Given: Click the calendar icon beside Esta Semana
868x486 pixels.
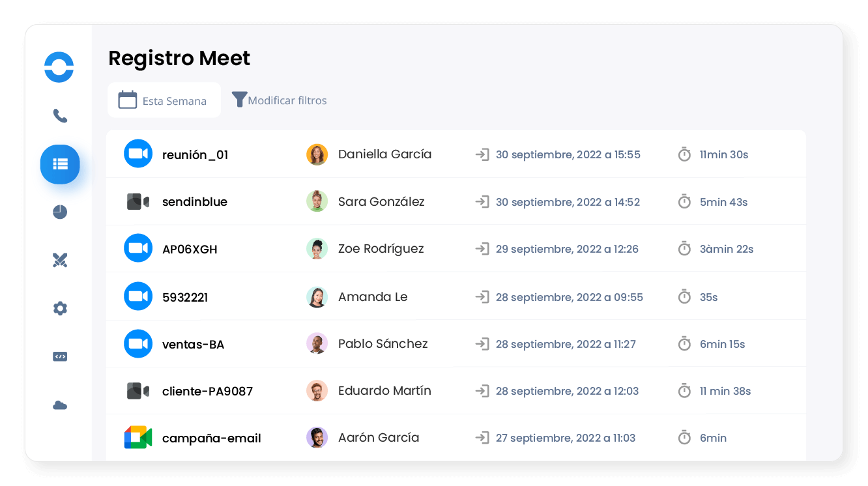Looking at the screenshot, I should pos(127,100).
